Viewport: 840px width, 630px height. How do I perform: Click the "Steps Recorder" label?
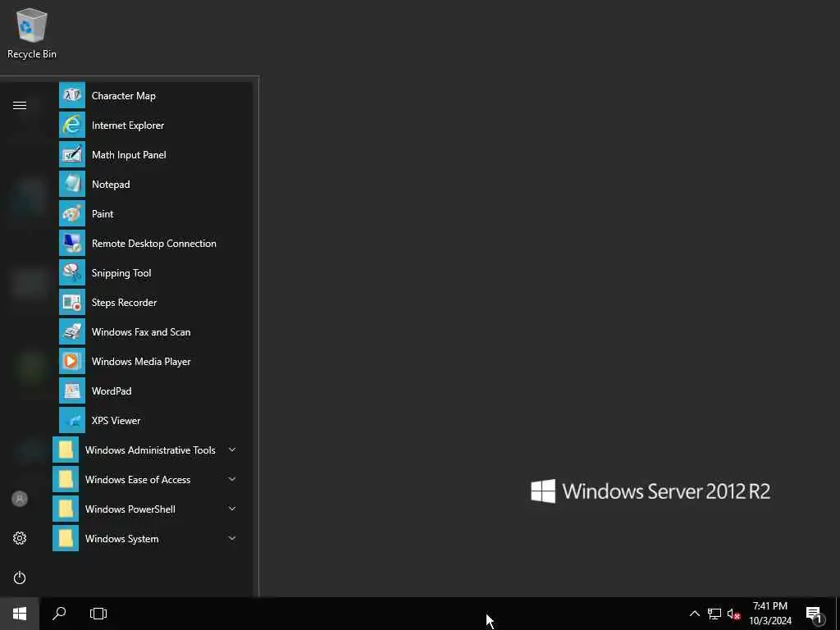125,303
